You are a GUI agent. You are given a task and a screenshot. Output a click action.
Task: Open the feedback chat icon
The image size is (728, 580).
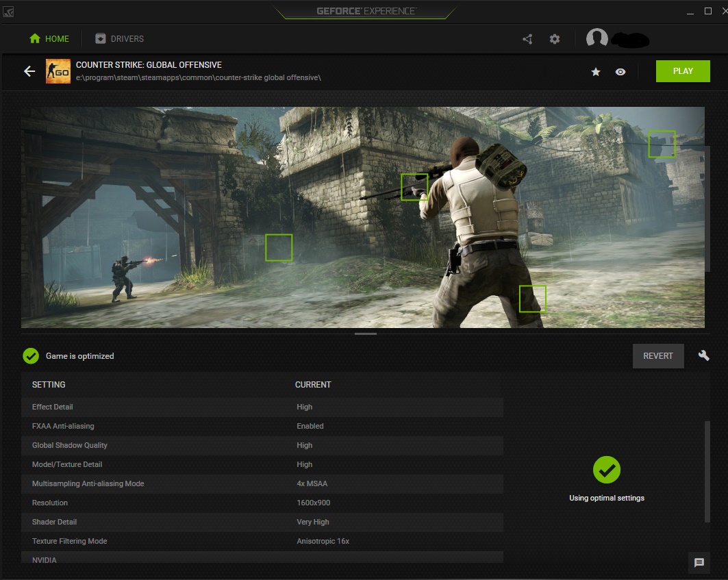[699, 563]
